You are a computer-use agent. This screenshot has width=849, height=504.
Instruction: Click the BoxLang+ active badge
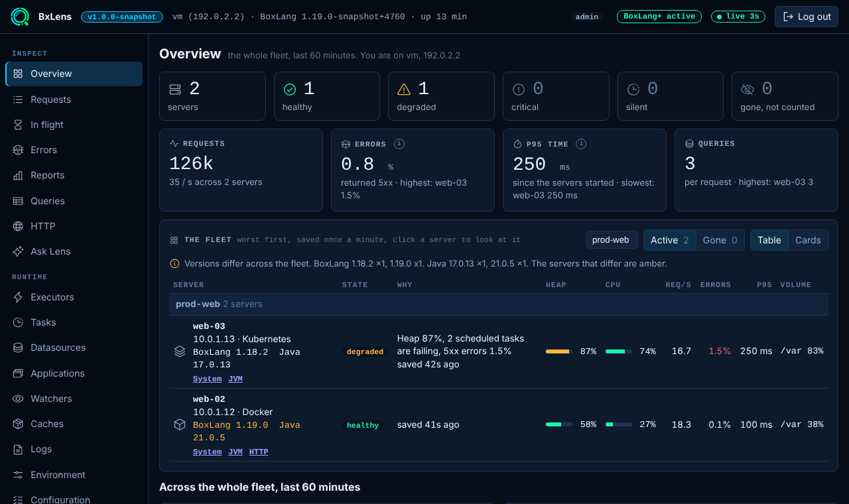pyautogui.click(x=659, y=17)
